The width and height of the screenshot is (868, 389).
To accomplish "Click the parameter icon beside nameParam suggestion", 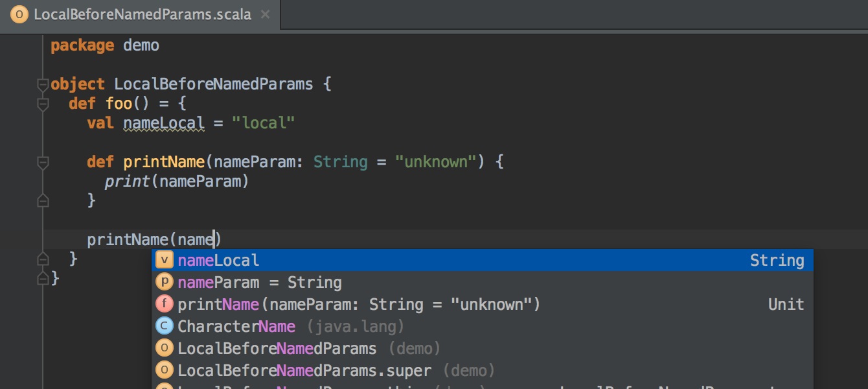I will (x=165, y=283).
